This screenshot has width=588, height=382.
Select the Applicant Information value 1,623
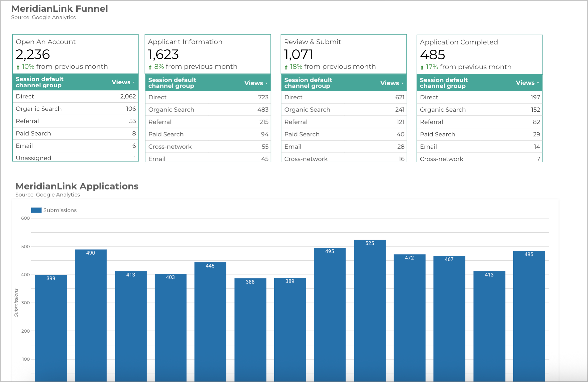163,55
